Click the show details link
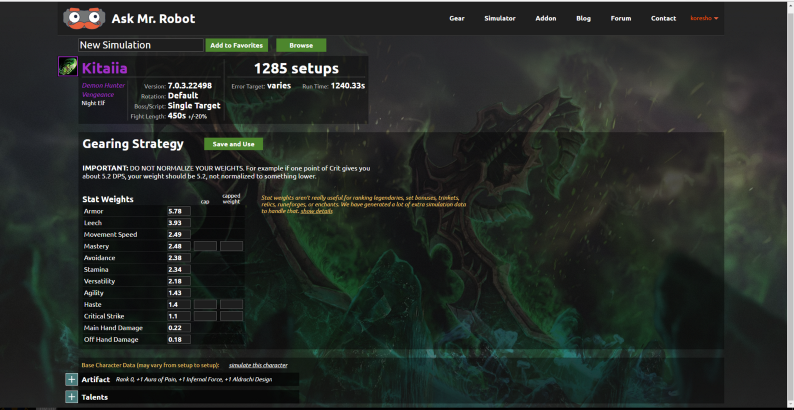Viewport: 794px width, 410px height. (x=317, y=211)
